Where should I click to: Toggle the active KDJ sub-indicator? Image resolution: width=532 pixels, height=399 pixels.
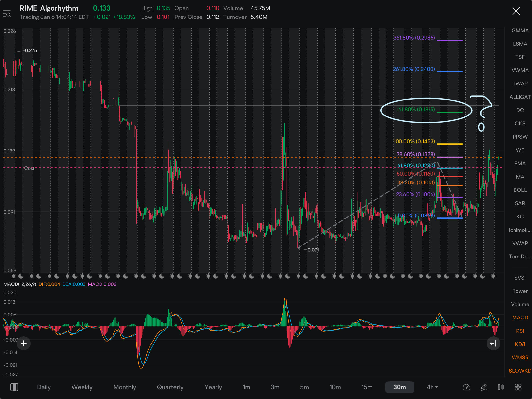(520, 344)
